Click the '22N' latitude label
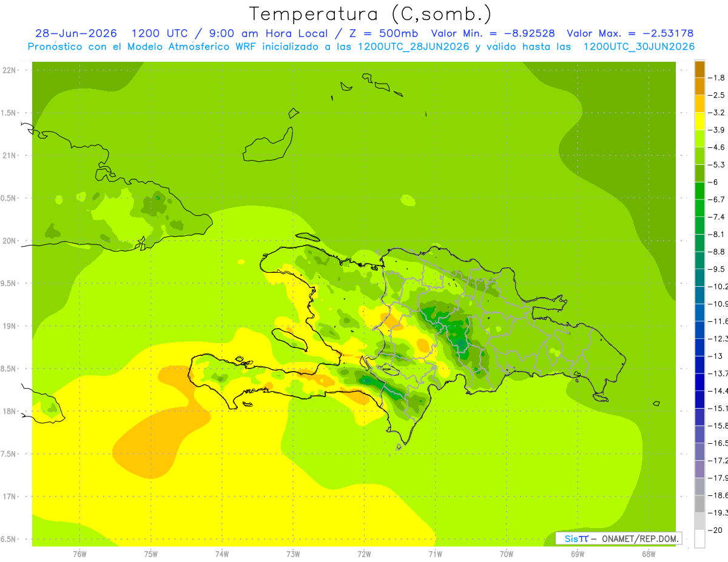 9,70
